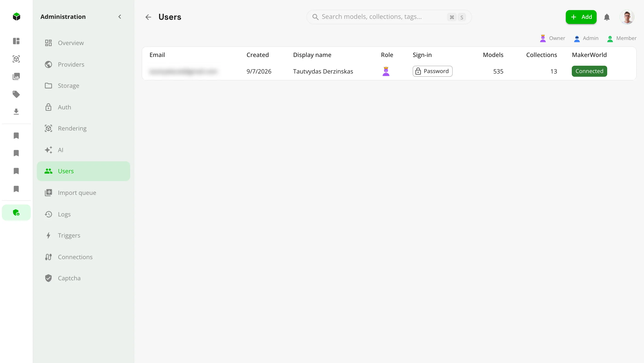Screen dimensions: 644x363
Task: Open Auth settings
Action: point(83,107)
